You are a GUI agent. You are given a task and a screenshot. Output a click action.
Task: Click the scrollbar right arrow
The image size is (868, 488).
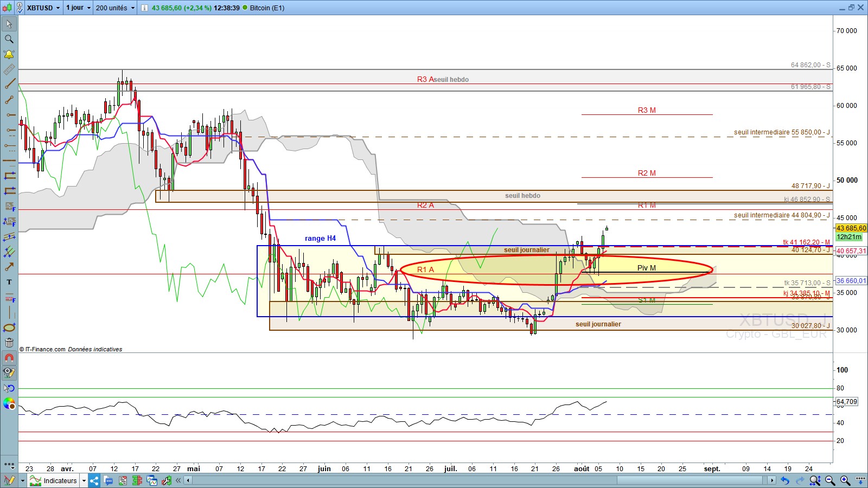coord(772,480)
